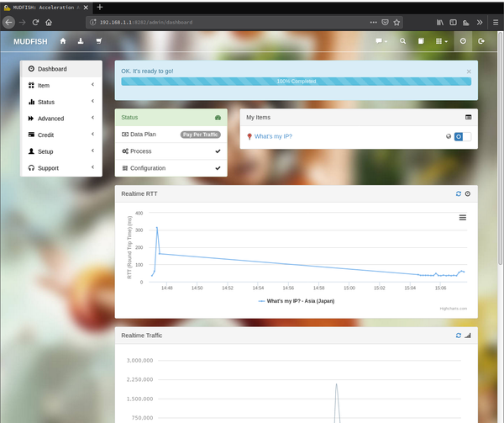
Task: Click the home icon in Mudfish navbar
Action: (62, 40)
